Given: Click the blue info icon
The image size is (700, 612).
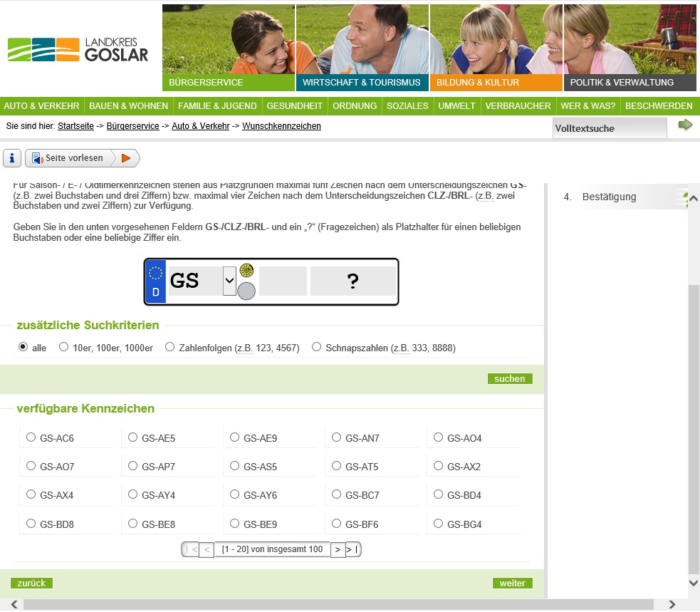Looking at the screenshot, I should click(11, 158).
